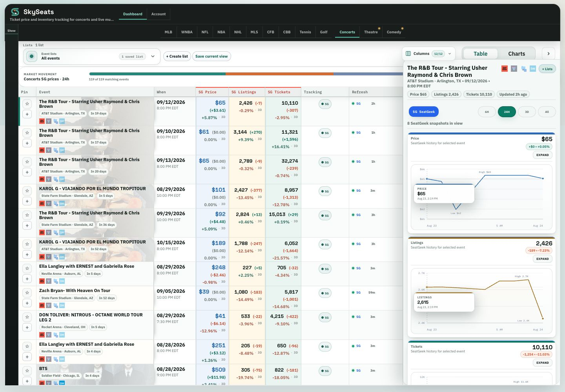Click the + Create list button
Viewport: 565px width, 392px height.
[177, 56]
